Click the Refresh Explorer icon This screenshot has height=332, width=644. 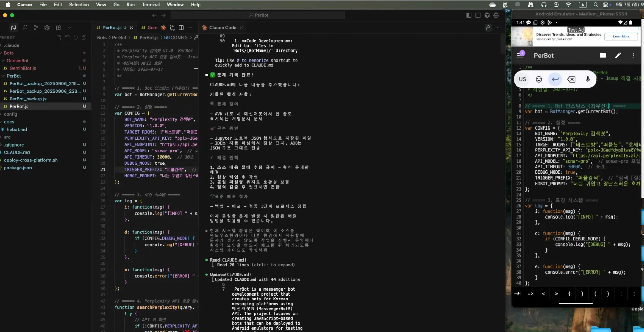[76, 37]
